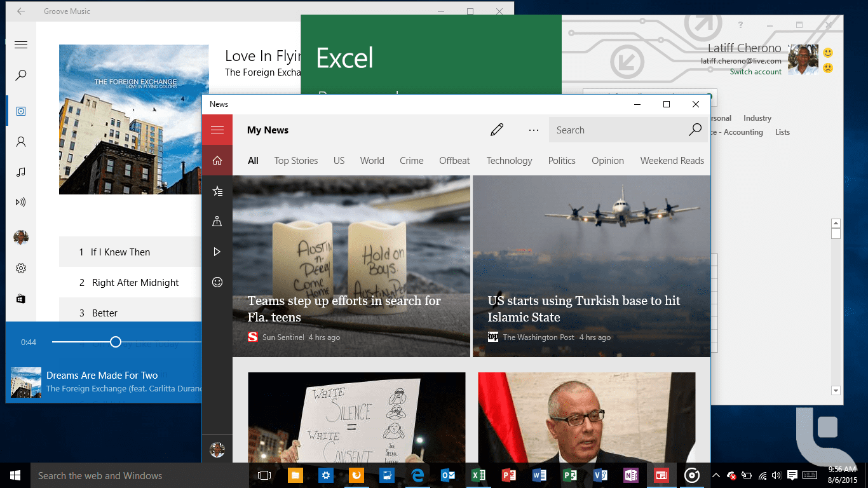The width and height of the screenshot is (868, 488).
Task: Open Task View on the taskbar
Action: pyautogui.click(x=264, y=475)
